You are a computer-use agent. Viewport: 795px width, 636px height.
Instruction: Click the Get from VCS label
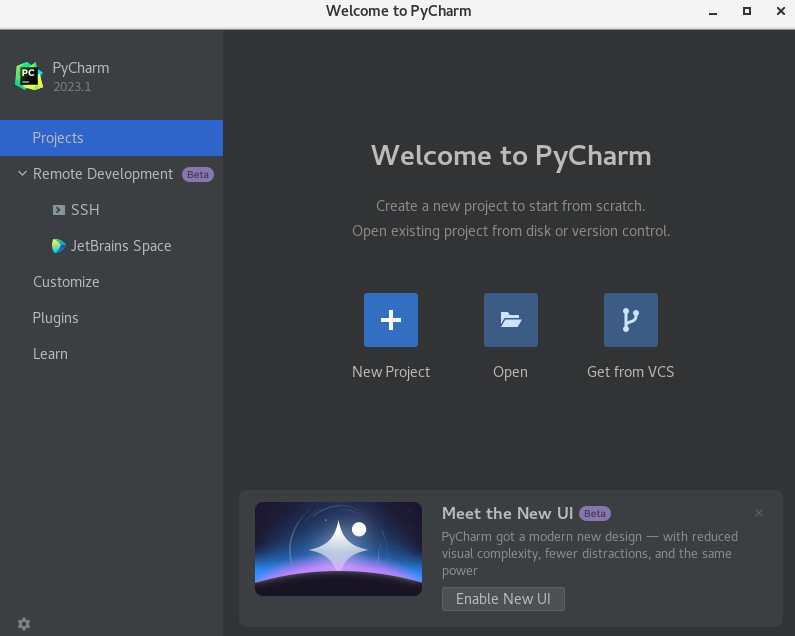631,372
